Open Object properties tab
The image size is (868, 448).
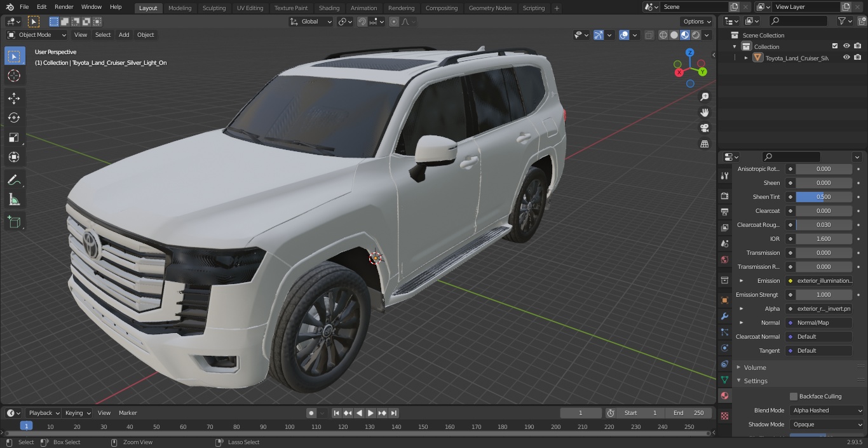724,300
